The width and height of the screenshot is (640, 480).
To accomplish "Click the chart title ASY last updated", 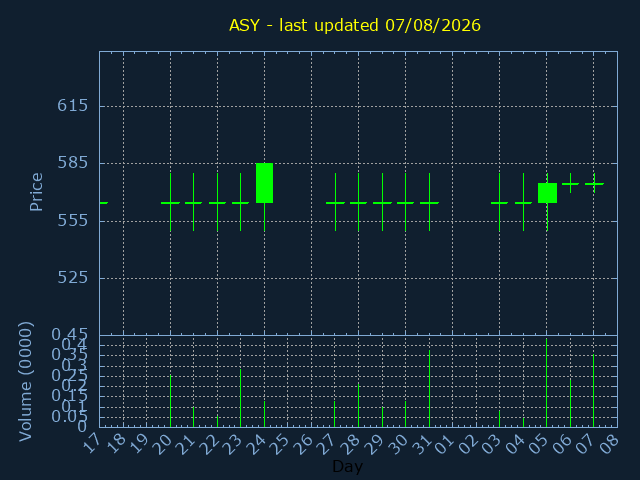I will [355, 25].
